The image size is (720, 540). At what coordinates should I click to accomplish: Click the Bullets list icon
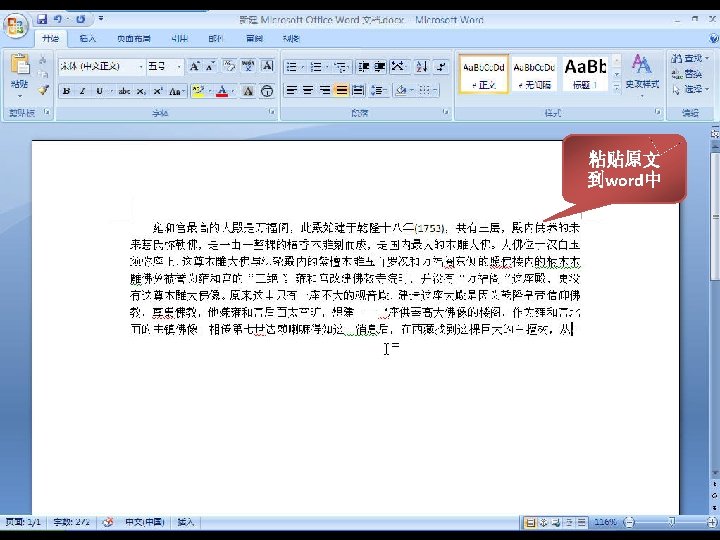(x=292, y=67)
